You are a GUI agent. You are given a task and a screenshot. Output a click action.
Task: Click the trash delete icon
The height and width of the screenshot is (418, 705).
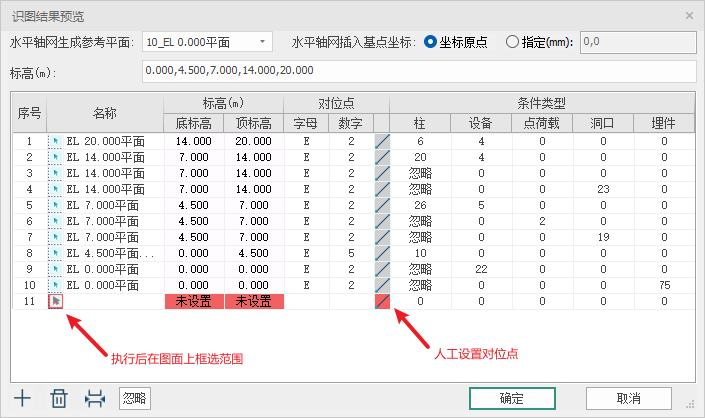tap(59, 398)
